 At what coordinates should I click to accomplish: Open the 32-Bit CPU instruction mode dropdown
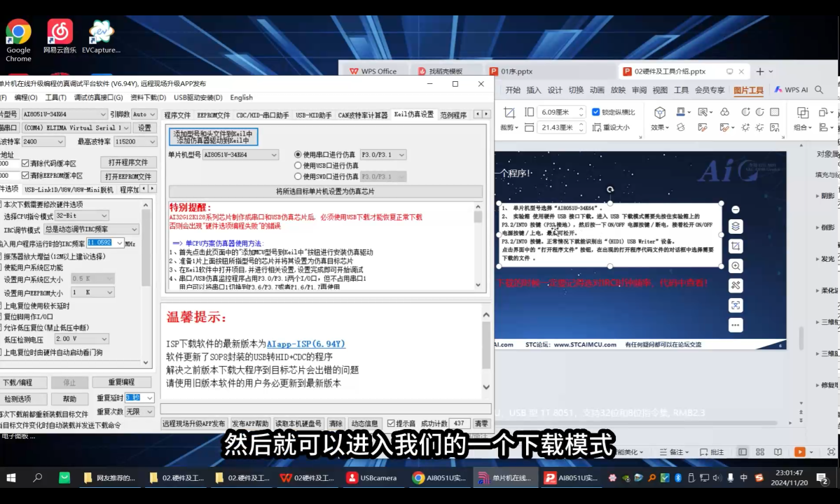[81, 216]
